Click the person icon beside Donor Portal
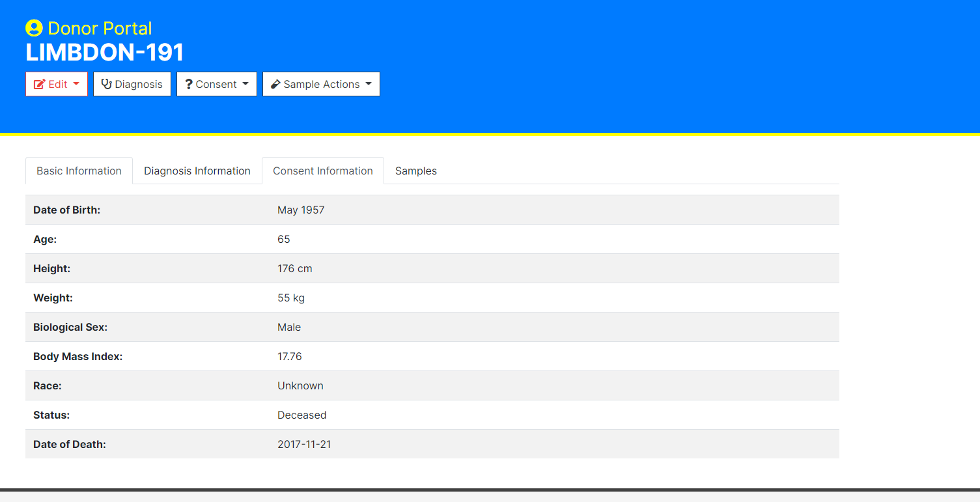 point(34,27)
